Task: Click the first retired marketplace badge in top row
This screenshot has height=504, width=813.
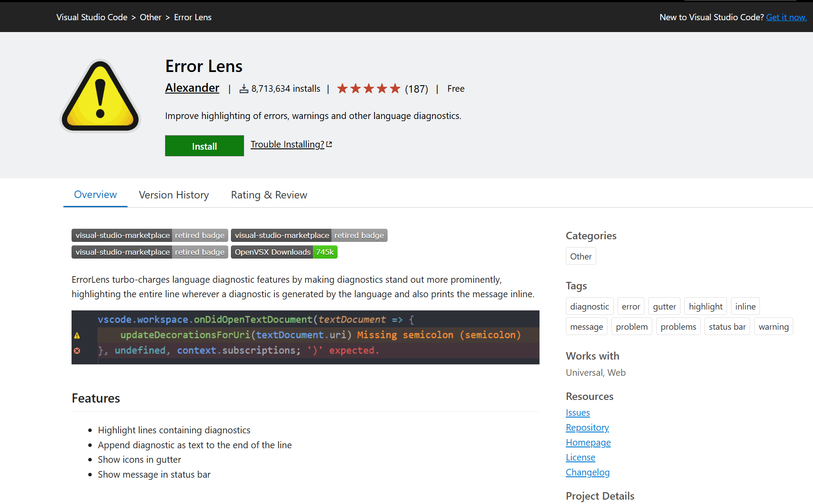Action: click(x=150, y=235)
